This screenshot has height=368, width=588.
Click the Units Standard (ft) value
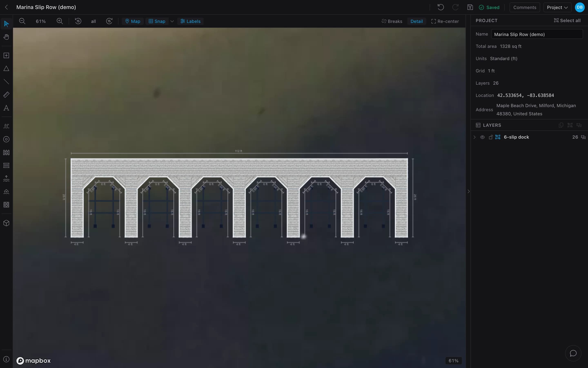tap(503, 58)
